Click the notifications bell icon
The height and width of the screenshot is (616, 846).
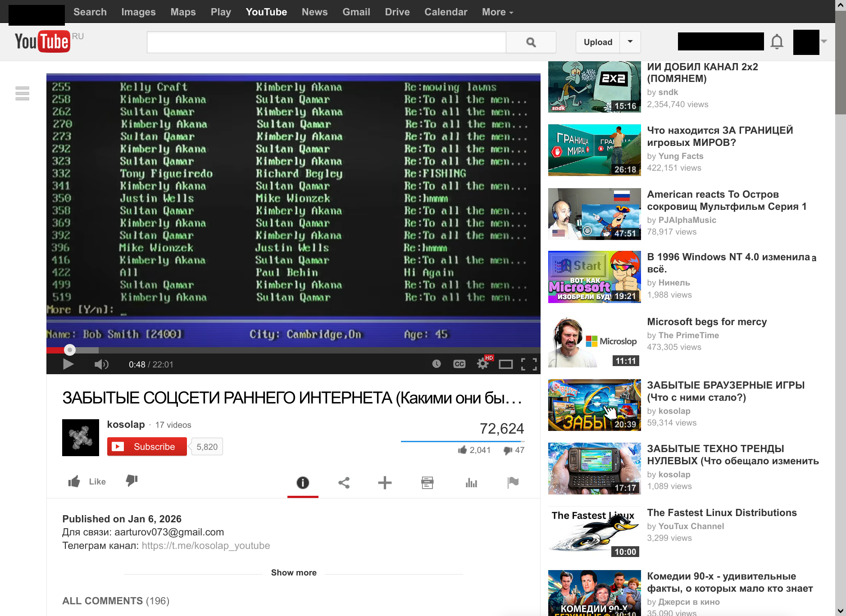coord(777,42)
